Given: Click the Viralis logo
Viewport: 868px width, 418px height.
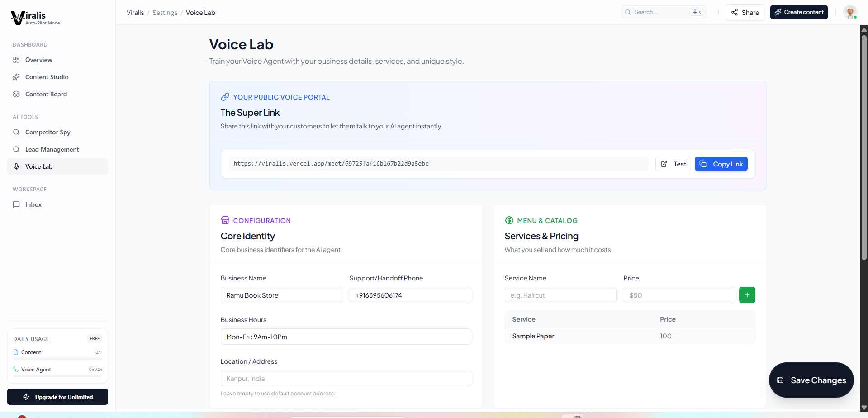Looking at the screenshot, I should point(35,18).
